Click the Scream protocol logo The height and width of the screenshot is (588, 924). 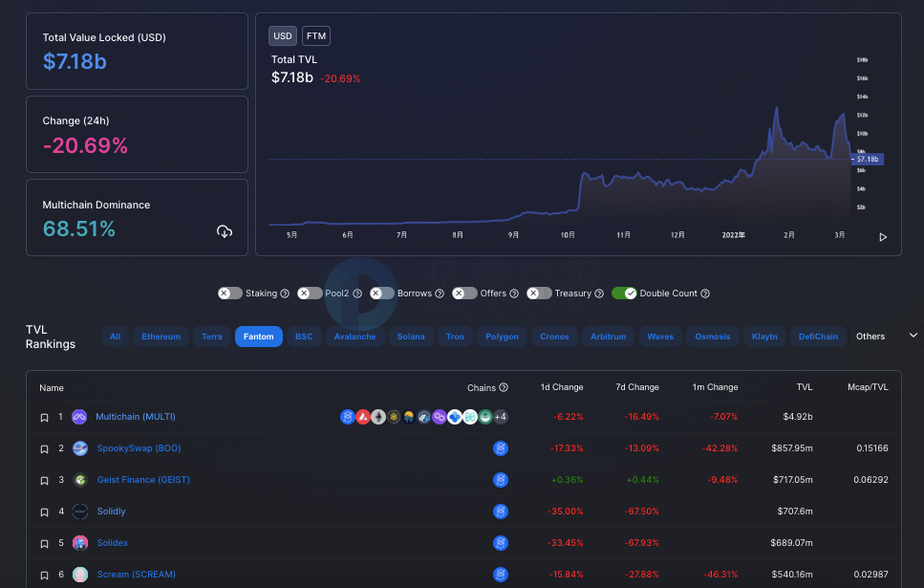coord(80,575)
